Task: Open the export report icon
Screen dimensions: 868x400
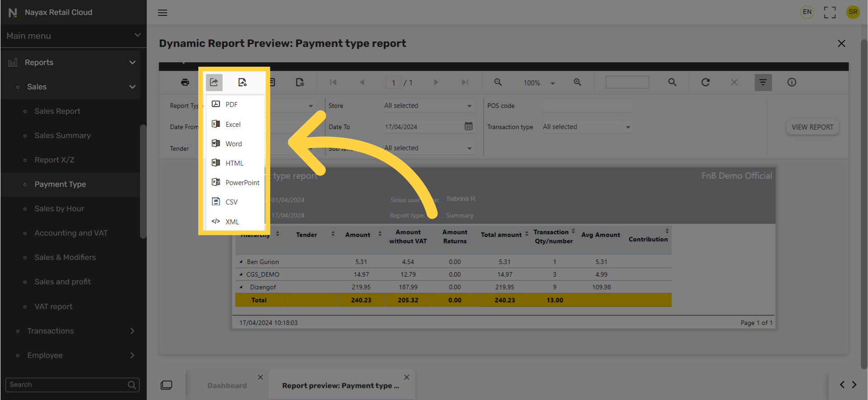Action: 214,82
